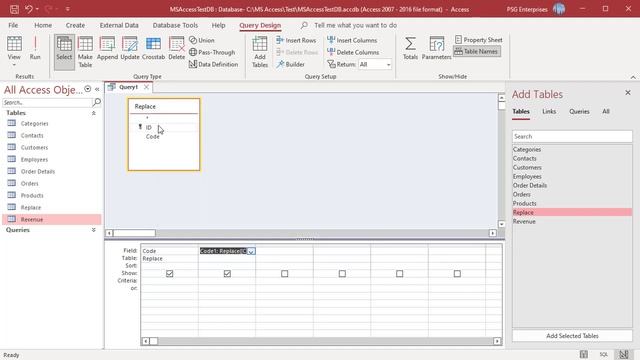The image size is (640, 360).
Task: Choose the Append query type
Action: [107, 48]
